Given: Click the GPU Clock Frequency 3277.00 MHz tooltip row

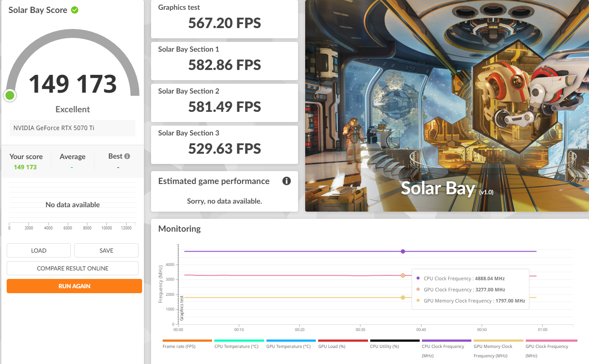Looking at the screenshot, I should [x=460, y=290].
